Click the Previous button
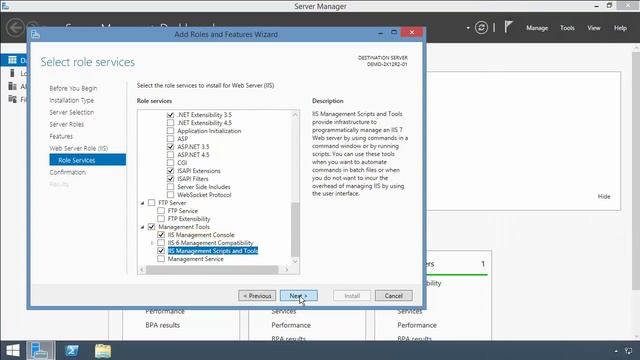640x360 pixels. [x=257, y=296]
